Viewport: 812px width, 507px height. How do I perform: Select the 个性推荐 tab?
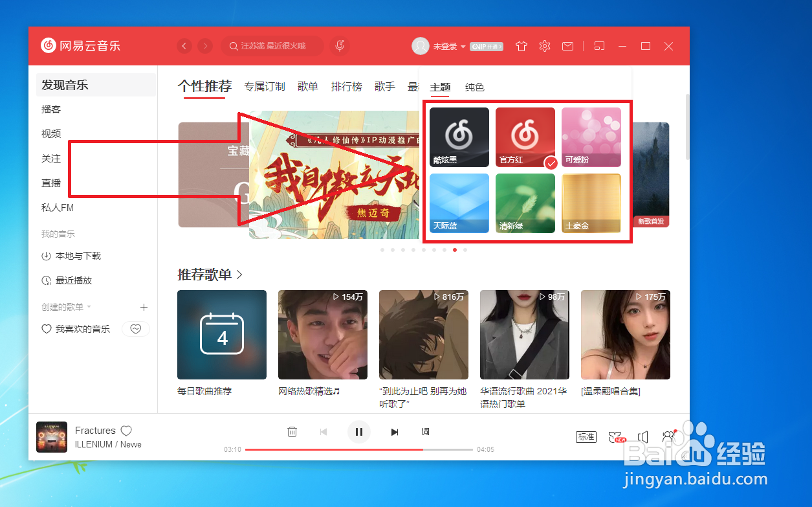[204, 86]
